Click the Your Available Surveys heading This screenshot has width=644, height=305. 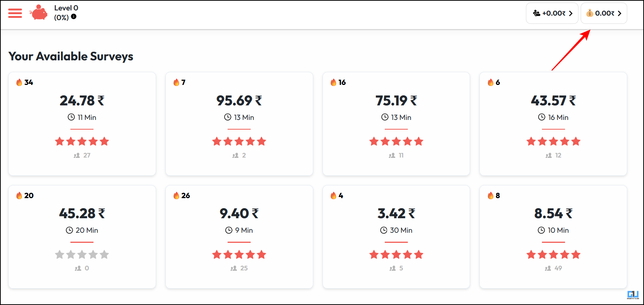(71, 56)
